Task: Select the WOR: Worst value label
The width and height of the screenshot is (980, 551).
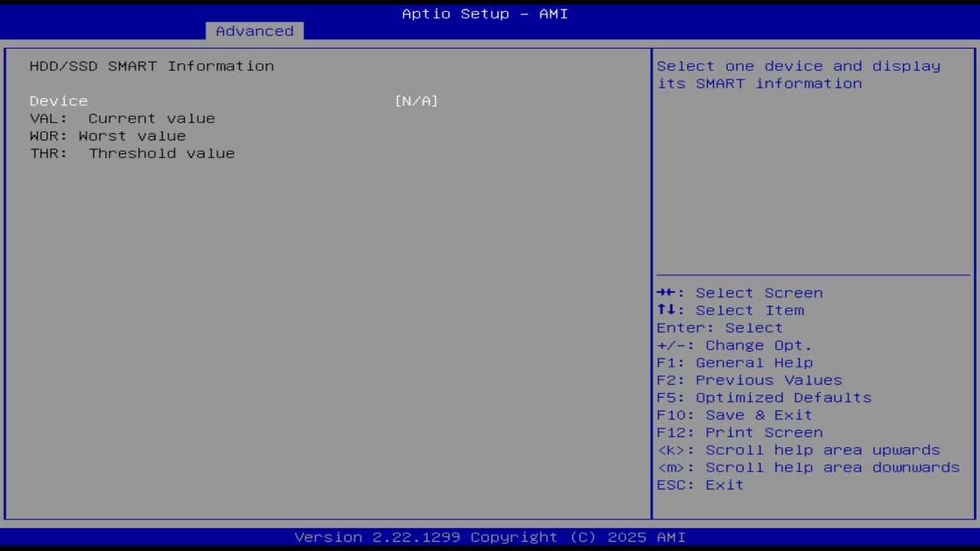Action: pyautogui.click(x=106, y=135)
